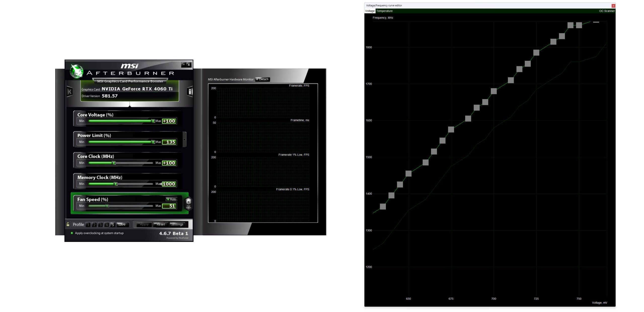Minimize the Afterburner main window
The height and width of the screenshot is (312, 644).
click(184, 65)
